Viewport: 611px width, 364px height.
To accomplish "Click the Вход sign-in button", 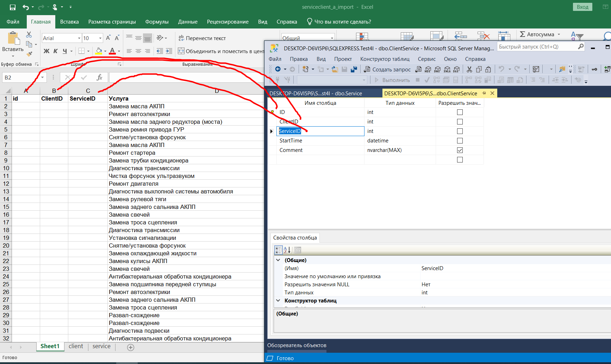I will pos(582,7).
